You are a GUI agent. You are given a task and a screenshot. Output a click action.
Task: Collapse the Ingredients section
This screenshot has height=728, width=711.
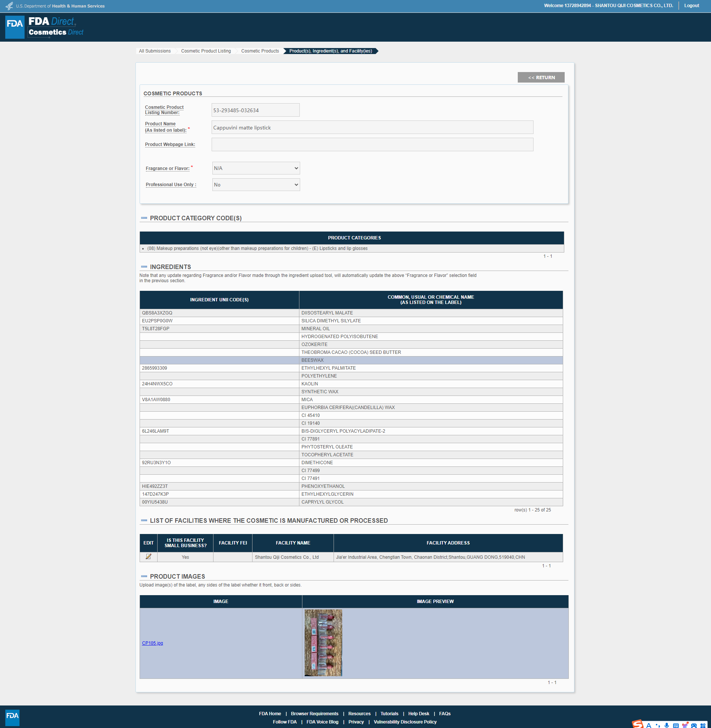point(144,267)
